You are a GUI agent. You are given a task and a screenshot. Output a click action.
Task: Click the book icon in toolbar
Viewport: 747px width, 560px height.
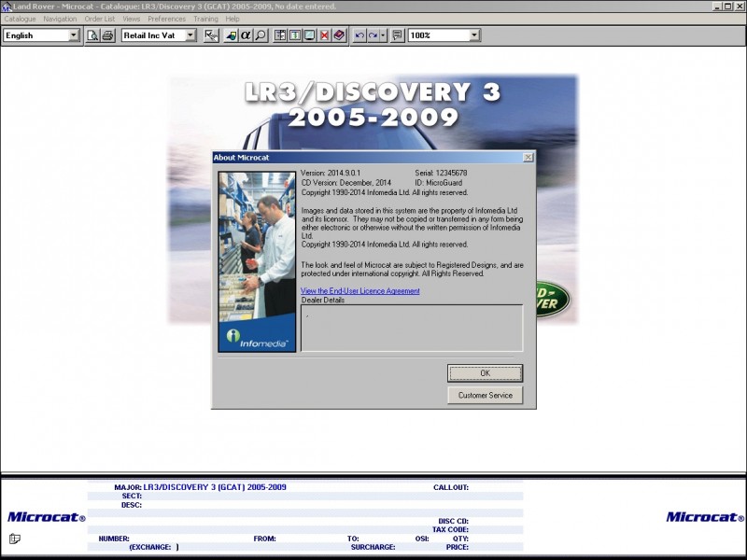338,35
